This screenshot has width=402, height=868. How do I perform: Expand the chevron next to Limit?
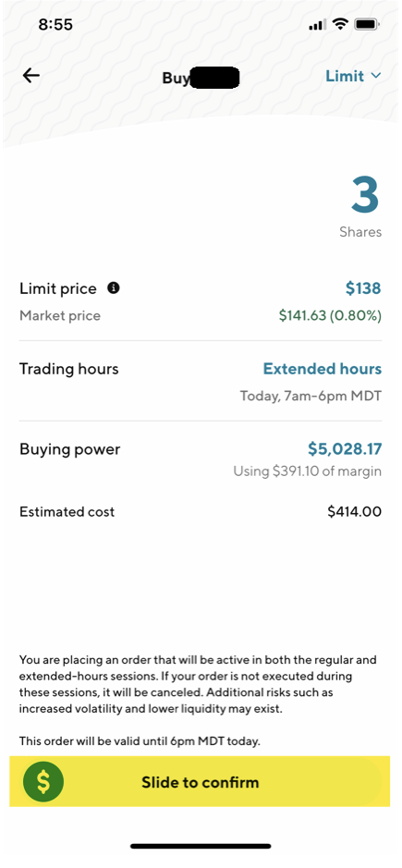pyautogui.click(x=376, y=76)
